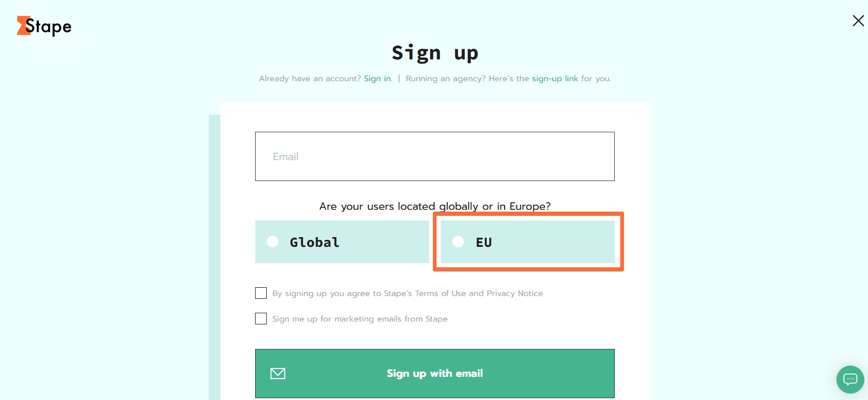This screenshot has width=868, height=400.
Task: Select the EU radio button
Action: (458, 241)
